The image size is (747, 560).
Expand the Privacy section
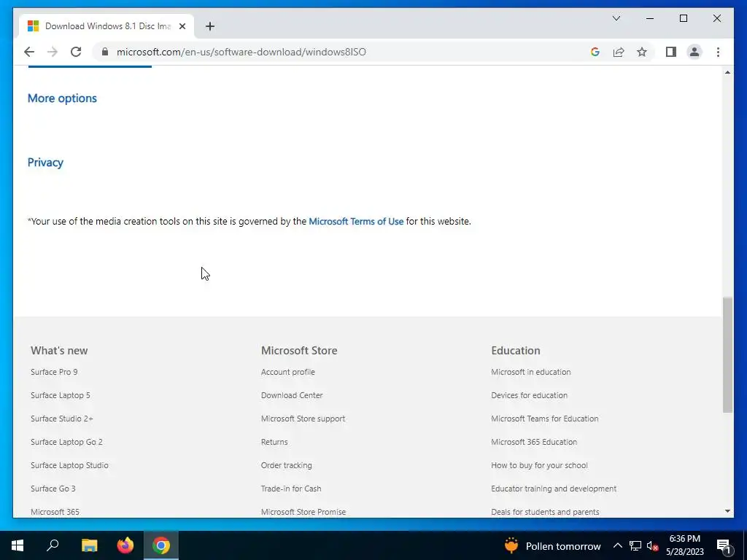tap(45, 163)
